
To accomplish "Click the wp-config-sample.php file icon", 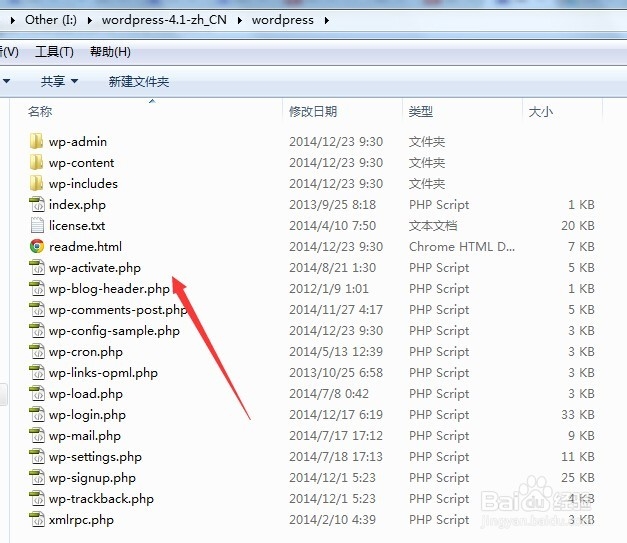I will click(37, 330).
